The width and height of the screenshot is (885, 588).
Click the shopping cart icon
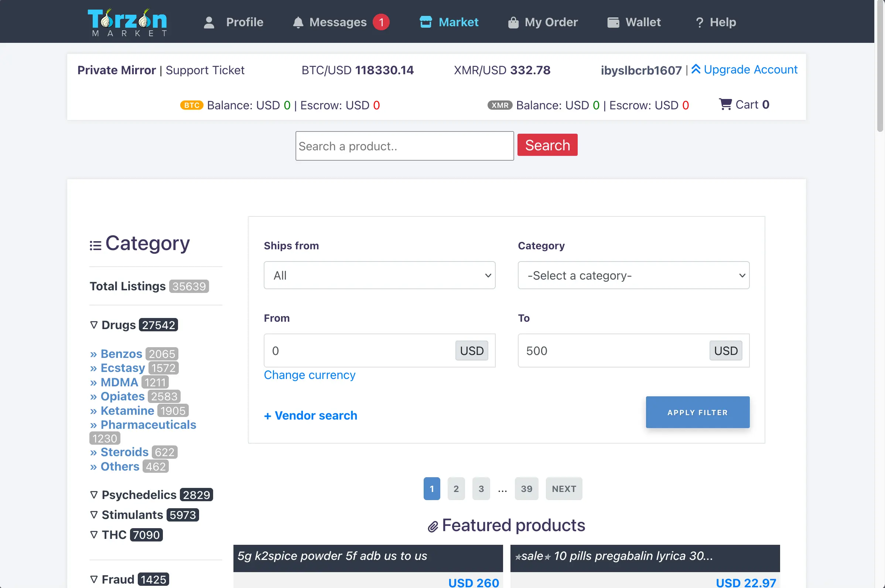coord(725,104)
